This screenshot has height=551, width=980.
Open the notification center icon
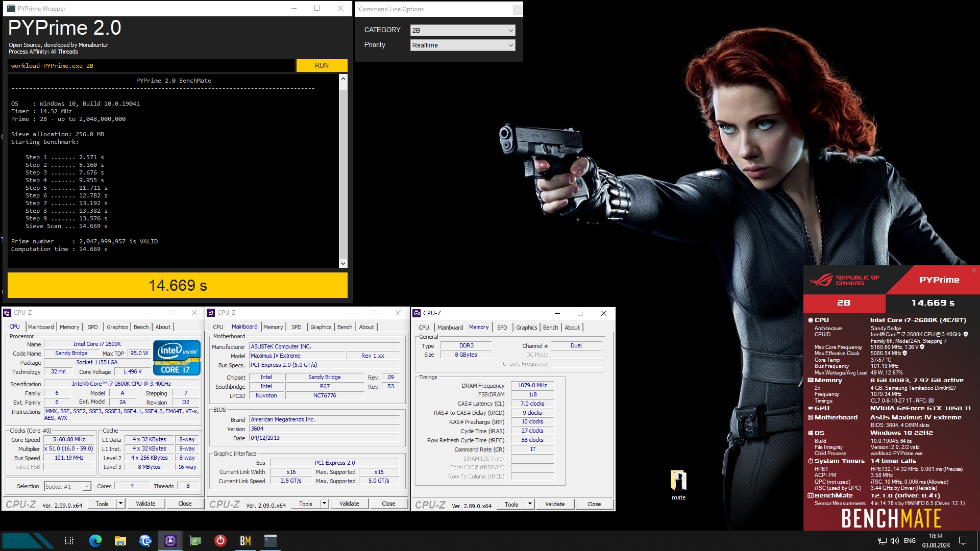tap(963, 541)
